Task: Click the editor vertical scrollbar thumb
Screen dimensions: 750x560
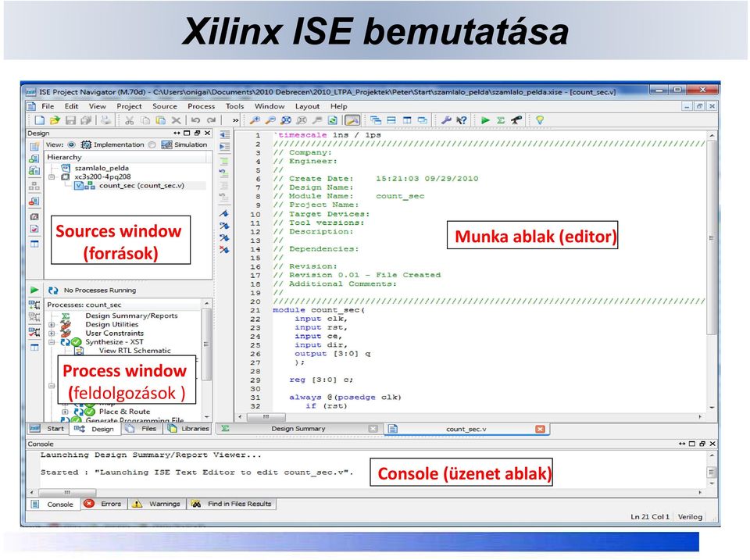Action: [712, 237]
